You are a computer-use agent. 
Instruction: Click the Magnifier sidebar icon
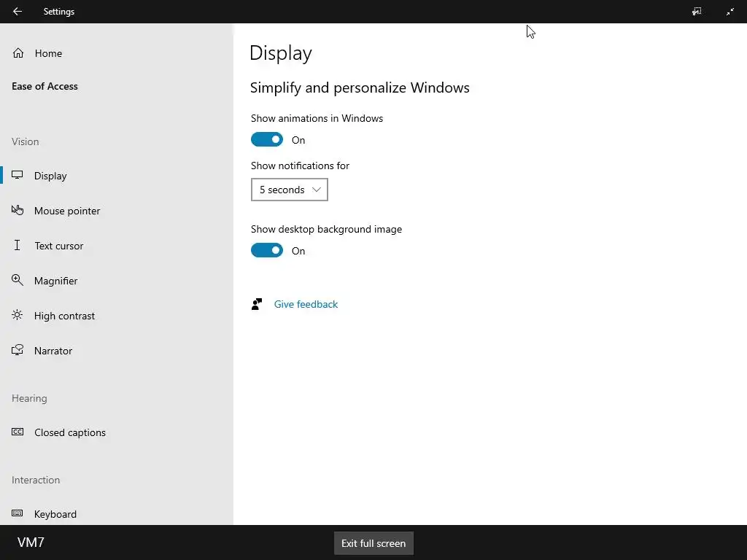click(x=18, y=281)
